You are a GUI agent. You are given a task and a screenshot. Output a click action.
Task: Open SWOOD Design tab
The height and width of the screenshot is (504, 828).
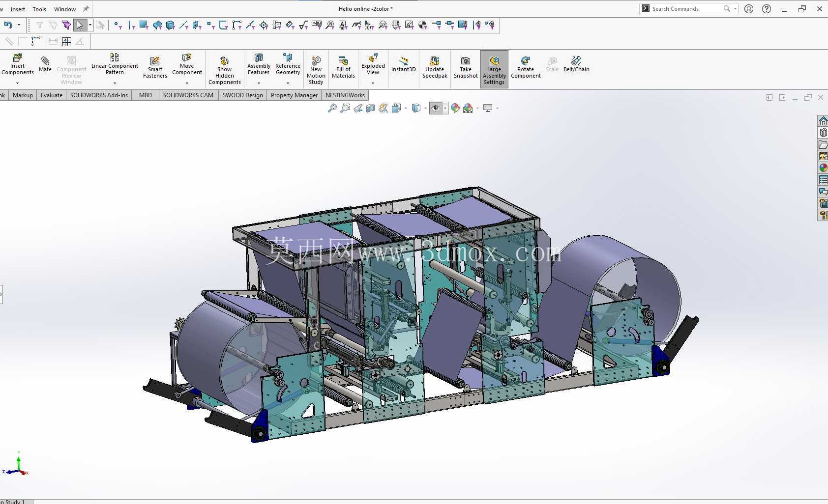coord(243,95)
